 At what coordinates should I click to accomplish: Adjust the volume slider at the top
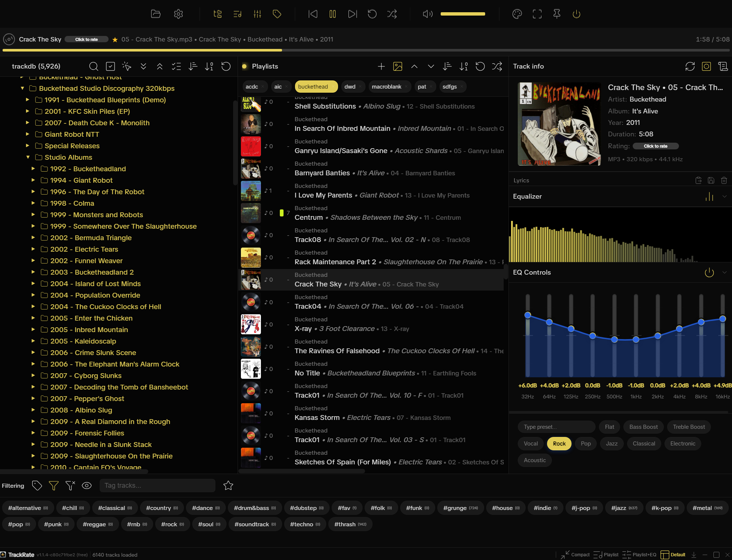tap(463, 14)
